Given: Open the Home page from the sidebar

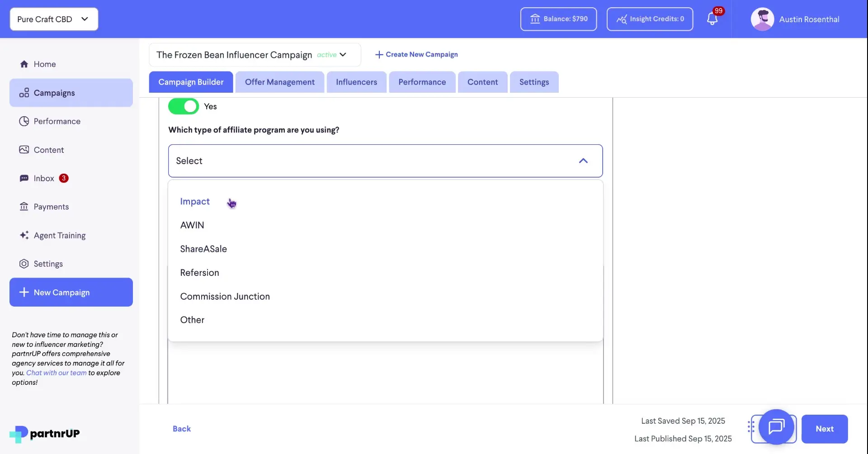Looking at the screenshot, I should point(45,64).
